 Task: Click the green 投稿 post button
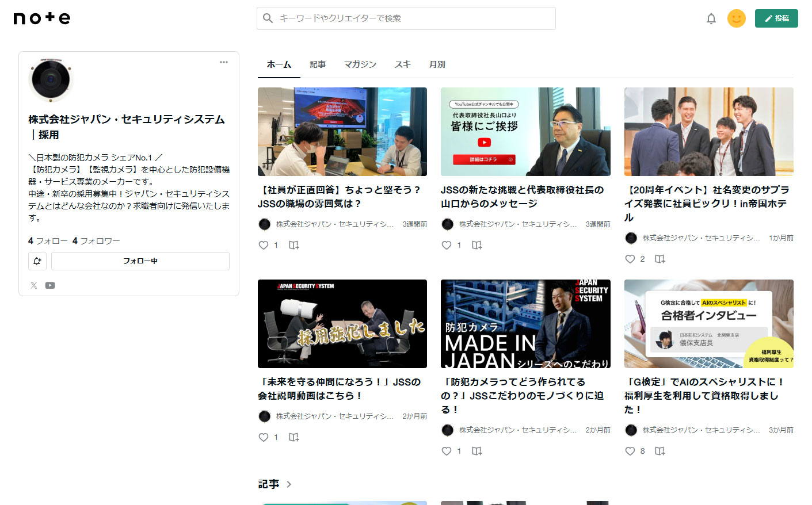pos(776,18)
